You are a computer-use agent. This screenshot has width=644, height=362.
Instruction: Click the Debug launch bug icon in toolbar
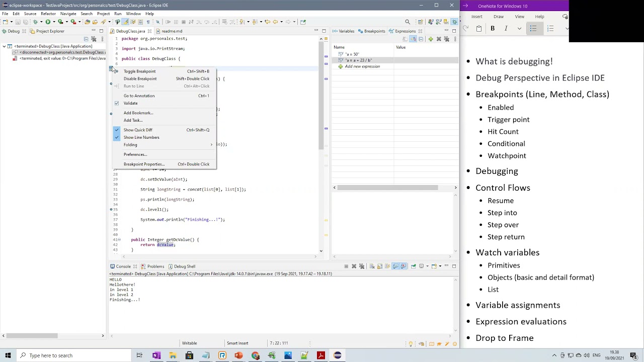click(x=35, y=22)
